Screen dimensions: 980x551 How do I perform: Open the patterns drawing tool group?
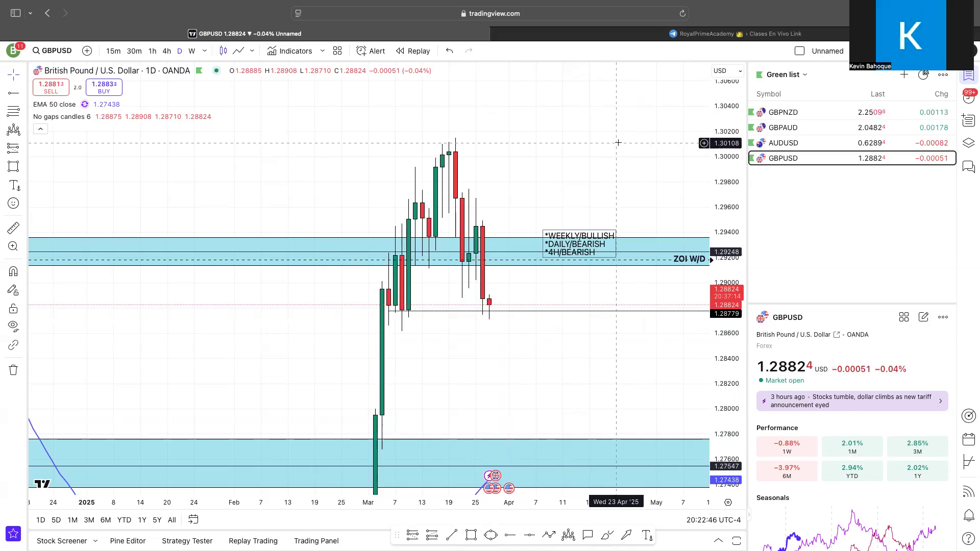click(x=14, y=130)
